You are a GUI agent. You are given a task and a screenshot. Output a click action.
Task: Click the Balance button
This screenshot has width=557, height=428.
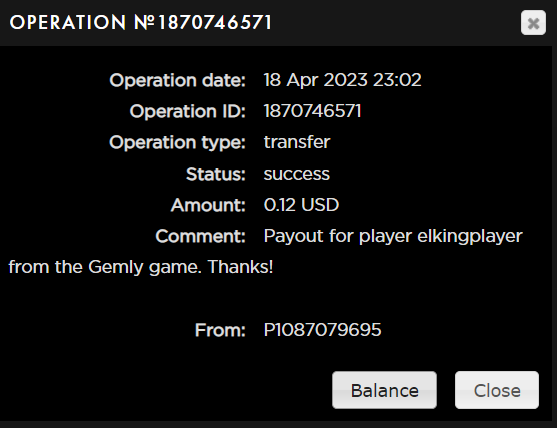(384, 390)
